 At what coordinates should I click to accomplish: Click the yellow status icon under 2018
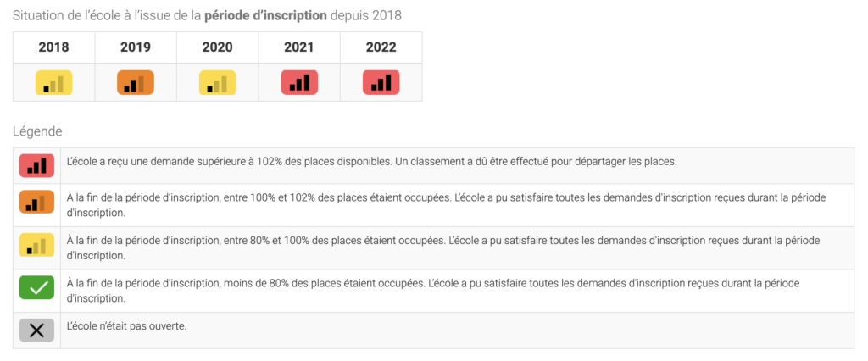pyautogui.click(x=53, y=82)
